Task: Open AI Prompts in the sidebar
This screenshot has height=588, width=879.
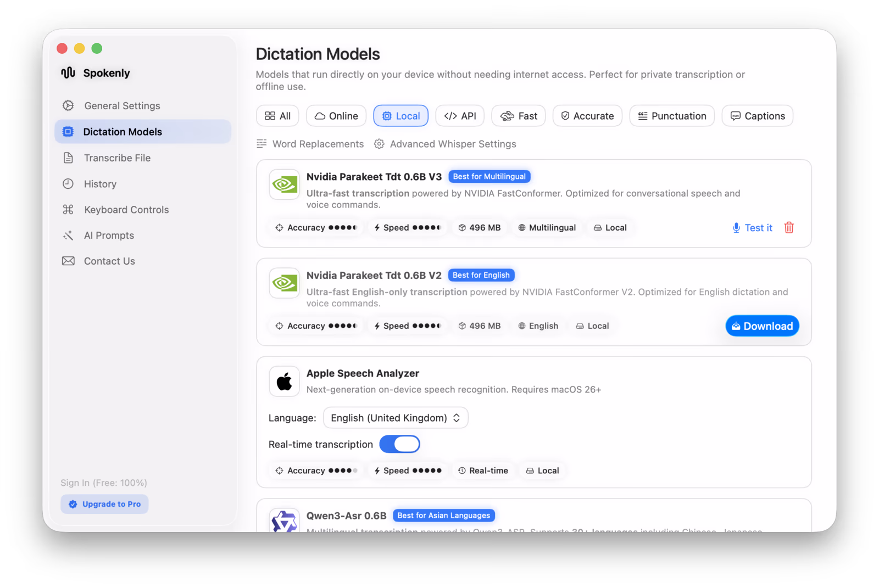Action: 143,236
